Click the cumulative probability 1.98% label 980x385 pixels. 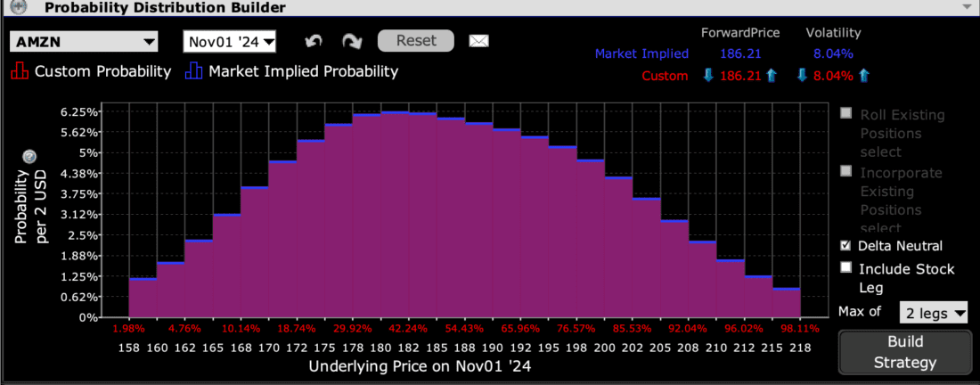(129, 329)
